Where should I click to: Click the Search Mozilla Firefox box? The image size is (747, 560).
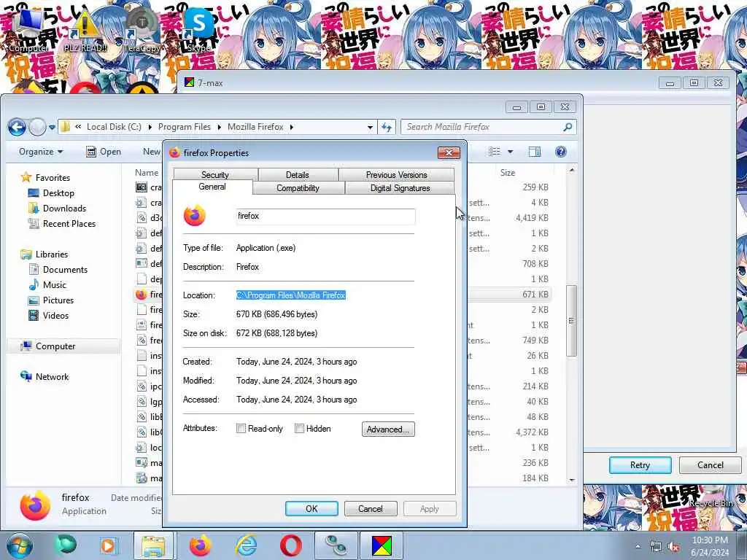488,127
